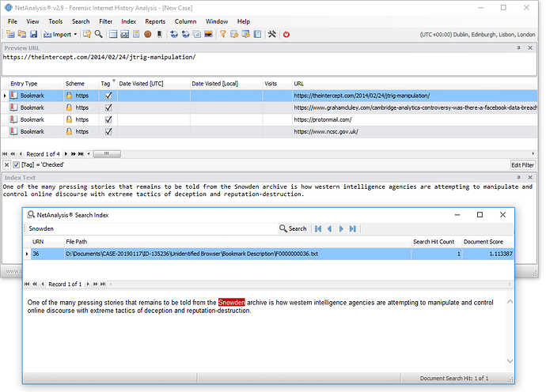Click the Search Index query input field

coord(151,228)
